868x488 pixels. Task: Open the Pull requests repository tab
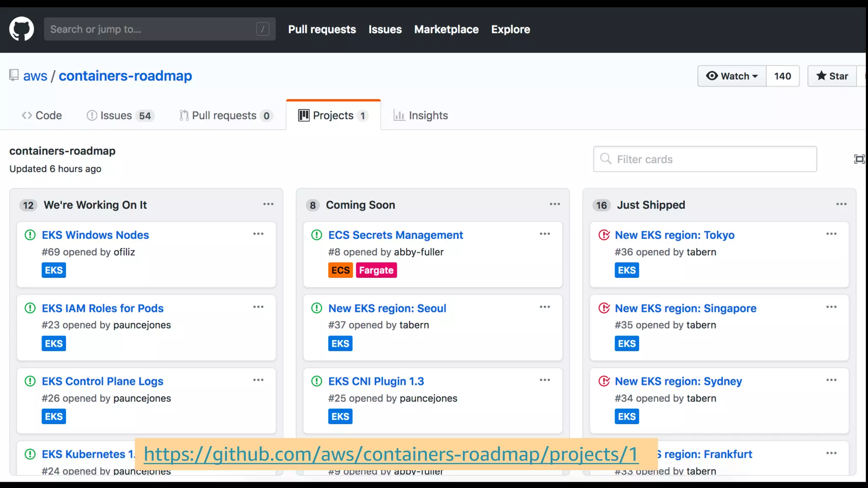[226, 115]
